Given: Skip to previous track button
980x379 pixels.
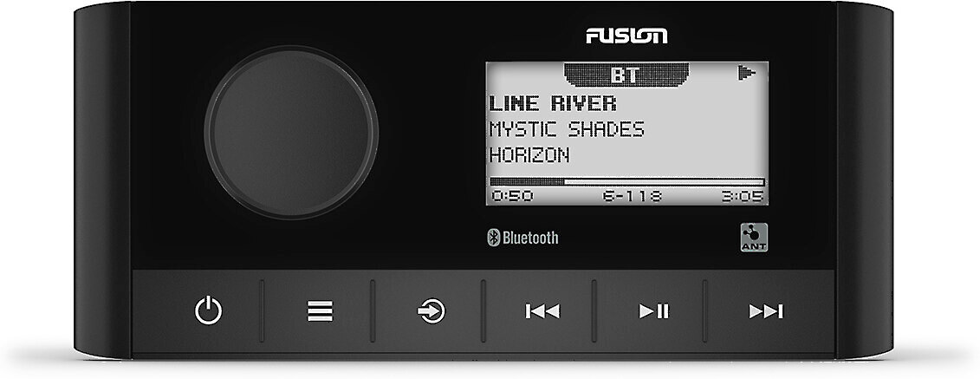Looking at the screenshot, I should pos(542,310).
